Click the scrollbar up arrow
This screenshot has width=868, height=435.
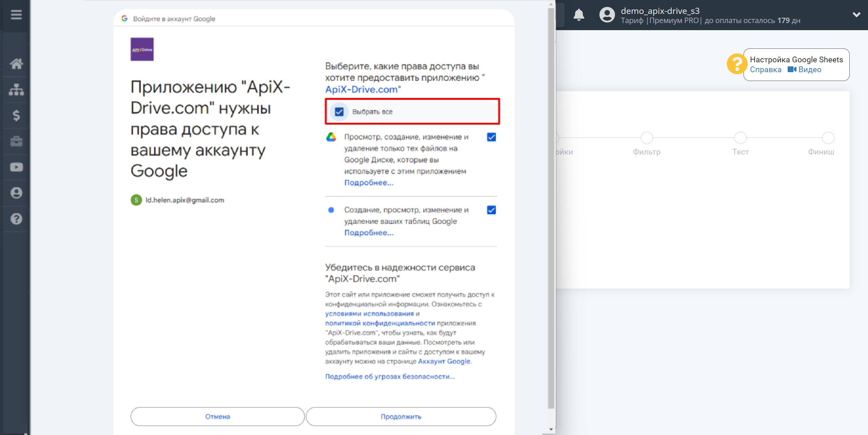click(x=551, y=4)
